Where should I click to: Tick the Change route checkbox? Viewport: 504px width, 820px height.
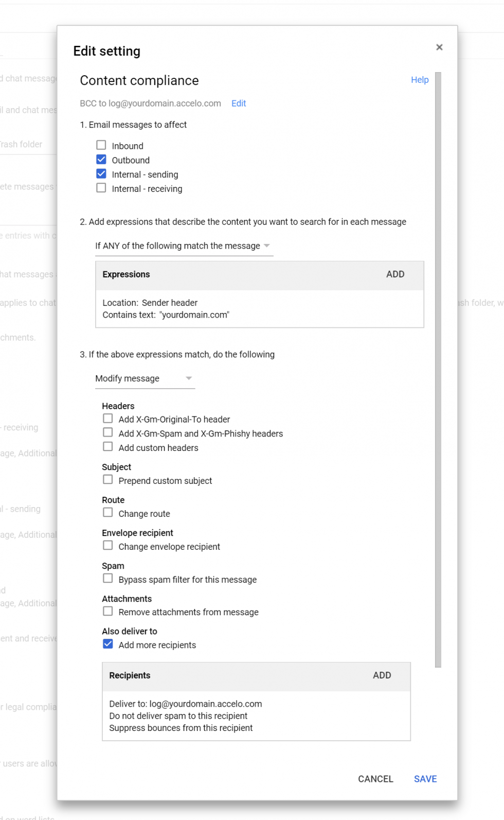pos(108,513)
